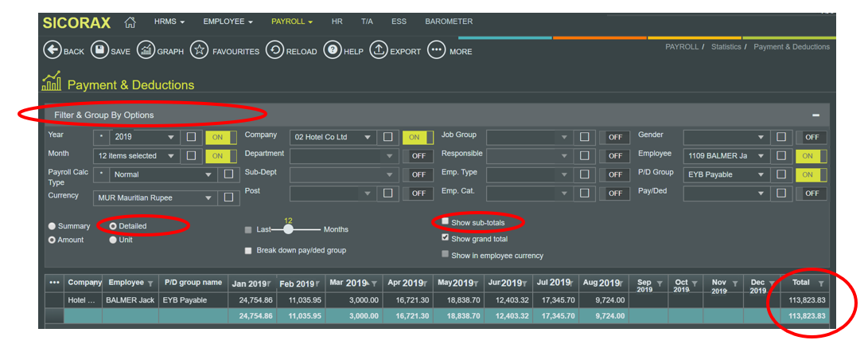Screen dimensions: 868x352
Task: Uncheck the Show grand total checkbox
Action: tap(446, 238)
